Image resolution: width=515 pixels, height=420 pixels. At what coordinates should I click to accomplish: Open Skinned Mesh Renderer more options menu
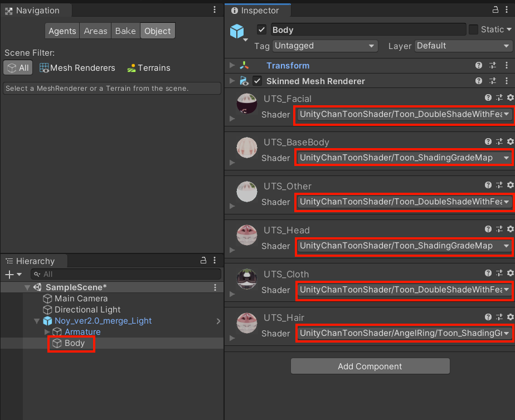tap(507, 81)
